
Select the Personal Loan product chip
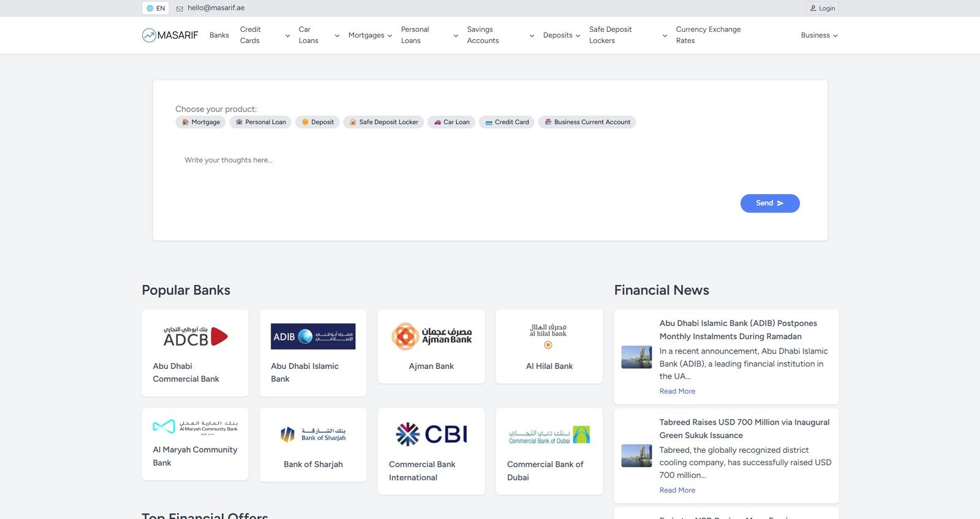pos(260,122)
